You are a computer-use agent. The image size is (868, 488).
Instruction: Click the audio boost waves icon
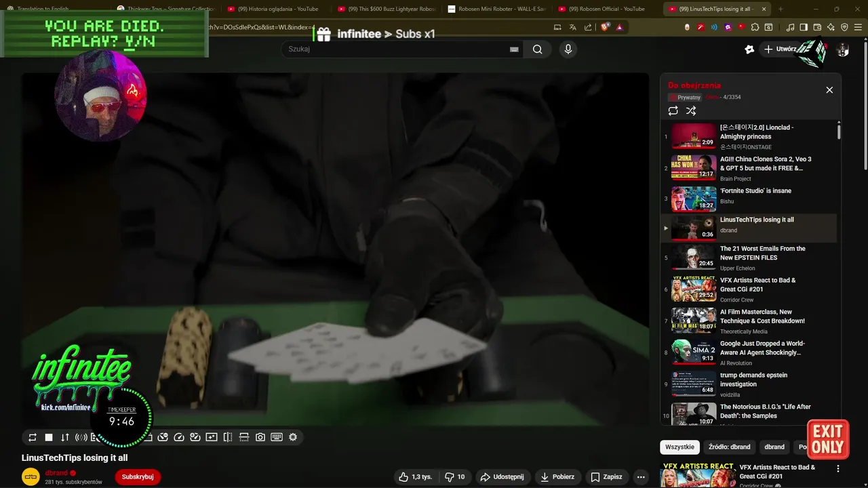coord(81,437)
